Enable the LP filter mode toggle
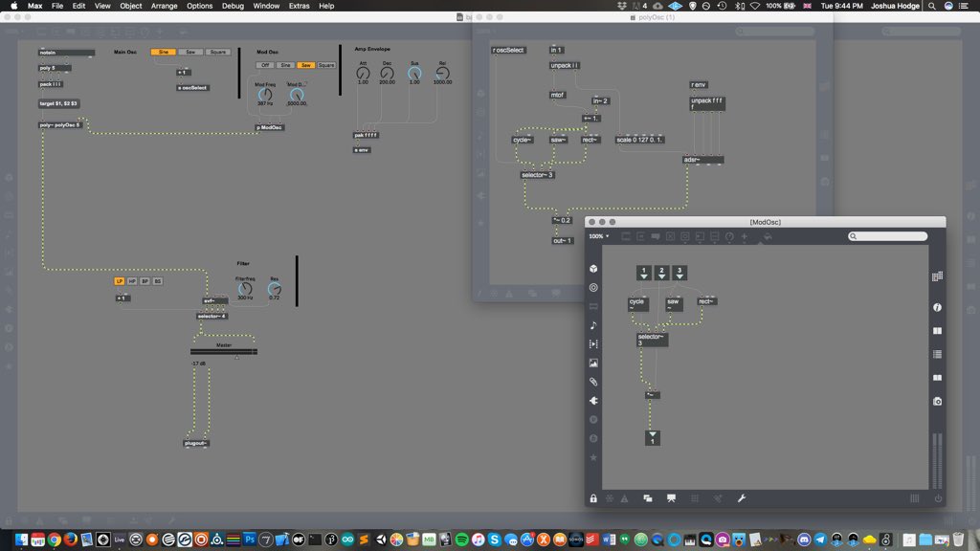Image resolution: width=980 pixels, height=551 pixels. (120, 280)
